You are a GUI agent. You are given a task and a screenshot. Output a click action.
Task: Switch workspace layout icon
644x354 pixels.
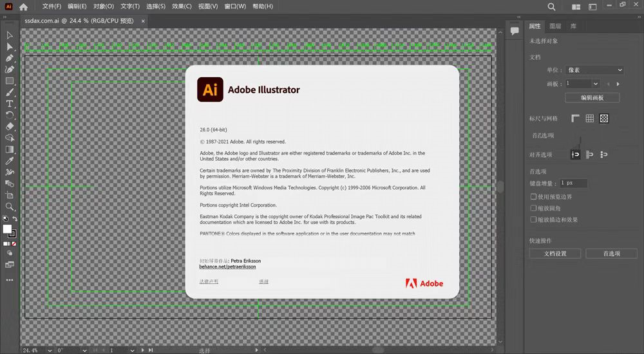[592, 7]
